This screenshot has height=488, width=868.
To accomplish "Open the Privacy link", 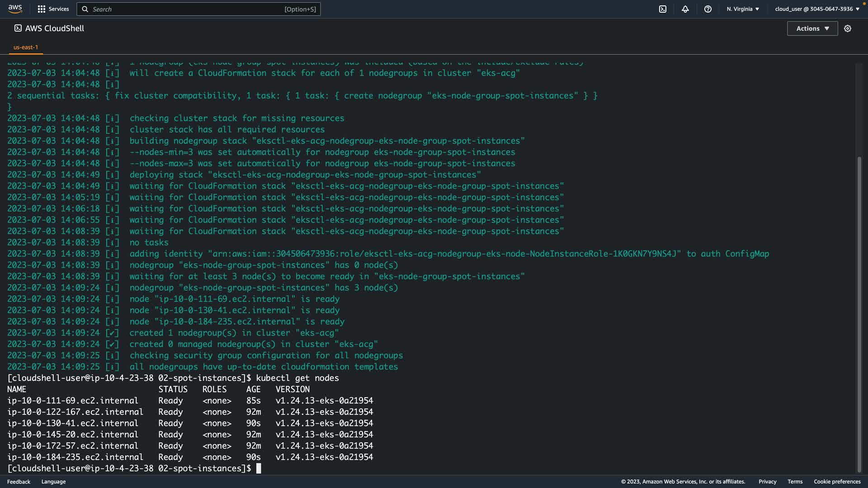I will (767, 482).
